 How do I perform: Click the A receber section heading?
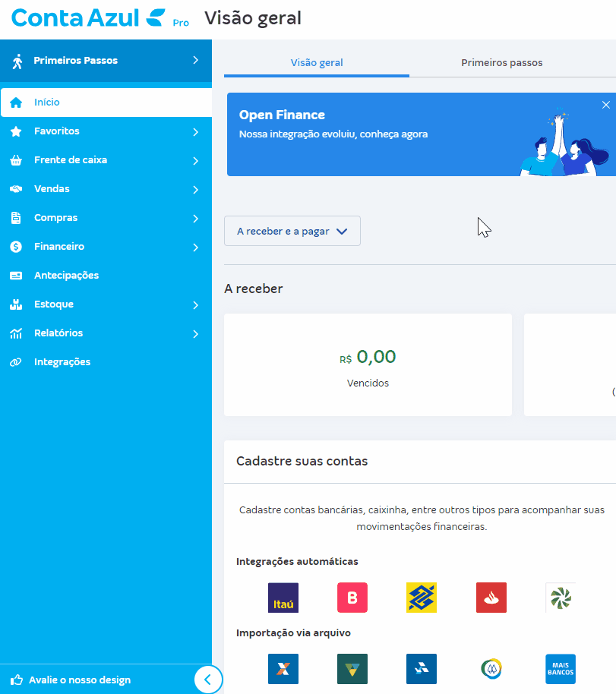pos(253,289)
